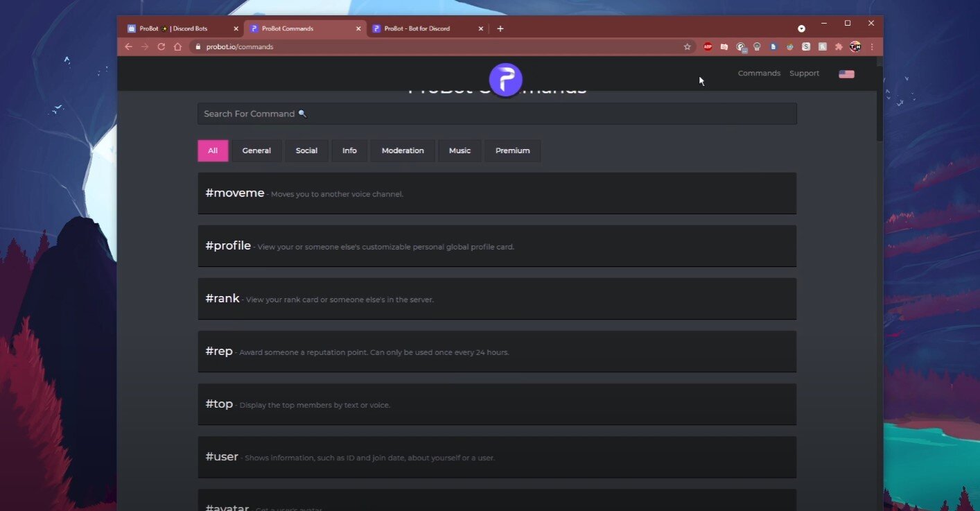Open the Stylus extension (S icon)
The height and width of the screenshot is (511, 980).
(806, 46)
